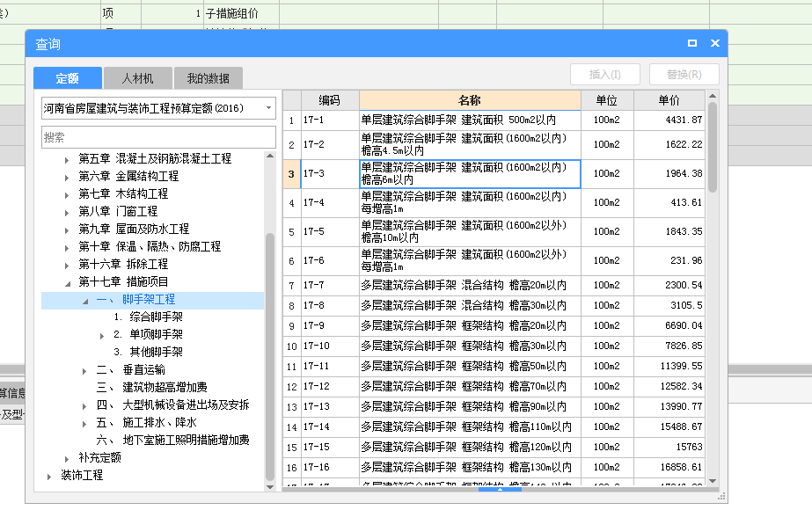
Task: Select 框架结构 檐高50m以内 row
Action: pyautogui.click(x=470, y=366)
